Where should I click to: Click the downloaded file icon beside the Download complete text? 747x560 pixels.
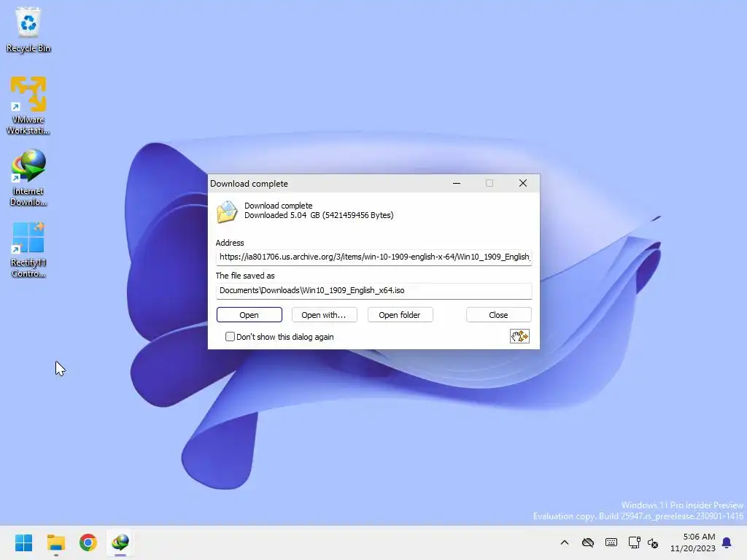point(228,211)
